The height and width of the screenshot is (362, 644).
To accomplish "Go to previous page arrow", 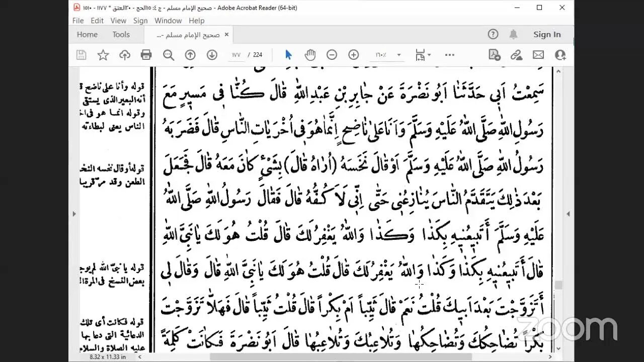I will coord(190,55).
